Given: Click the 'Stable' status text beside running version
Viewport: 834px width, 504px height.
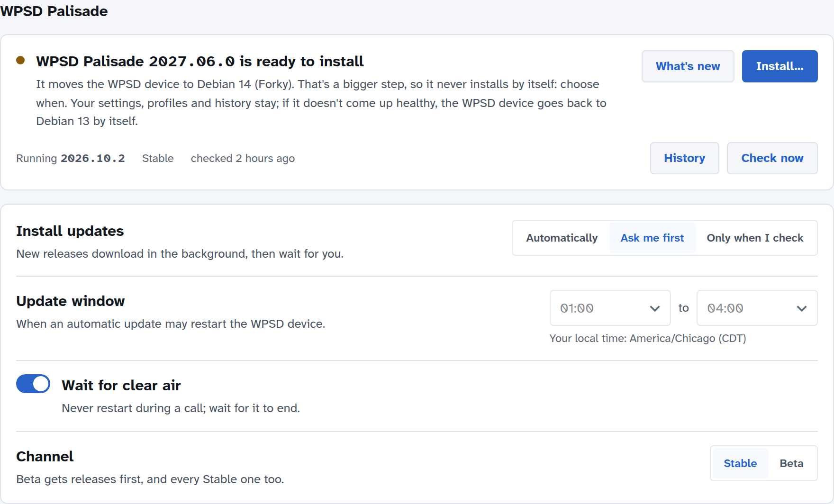Looking at the screenshot, I should 158,158.
